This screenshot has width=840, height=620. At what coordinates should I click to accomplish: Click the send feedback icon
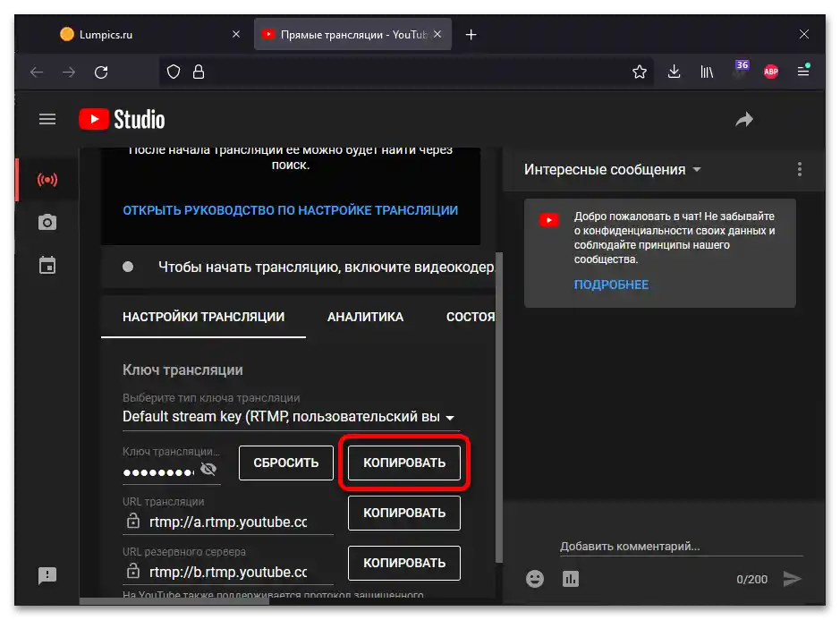[47, 575]
